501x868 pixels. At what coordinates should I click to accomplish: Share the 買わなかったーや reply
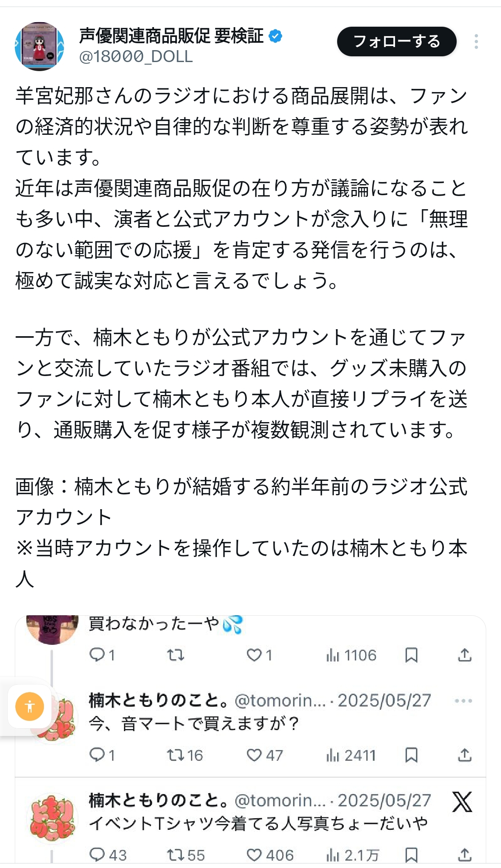[464, 655]
